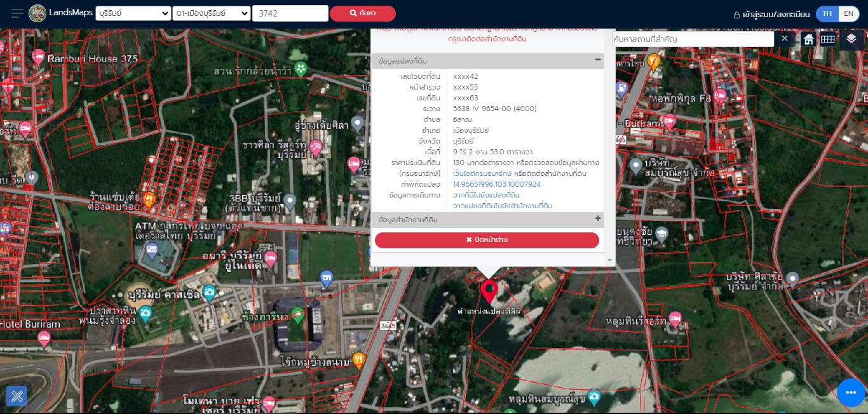Open the map layers icon
This screenshot has width=868, height=414.
coord(851,39)
